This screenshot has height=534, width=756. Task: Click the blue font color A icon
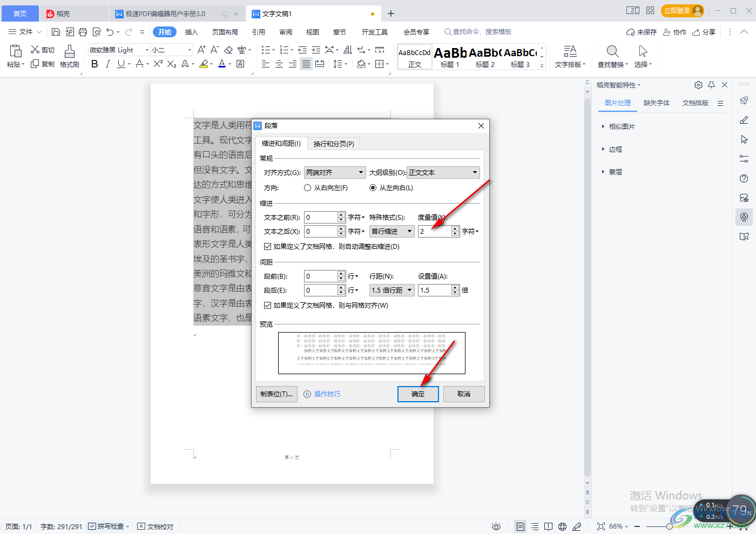pos(222,64)
